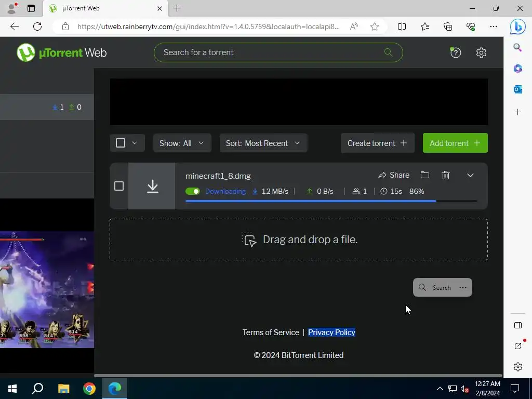
Task: Launch Google Chrome from taskbar
Action: [x=89, y=389]
